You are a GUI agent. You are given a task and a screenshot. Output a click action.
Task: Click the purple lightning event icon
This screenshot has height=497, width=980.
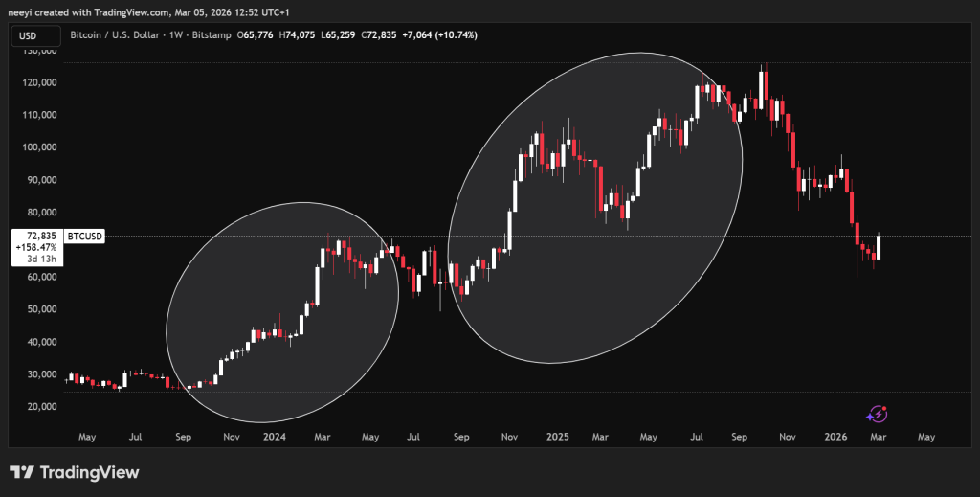[x=876, y=414]
